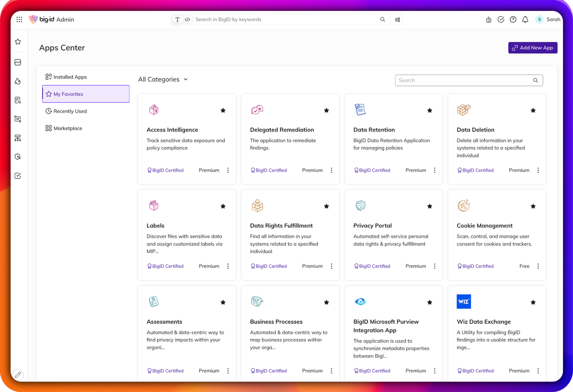The image size is (573, 392).
Task: Click the AI assistant robot icon
Action: [x=489, y=19]
